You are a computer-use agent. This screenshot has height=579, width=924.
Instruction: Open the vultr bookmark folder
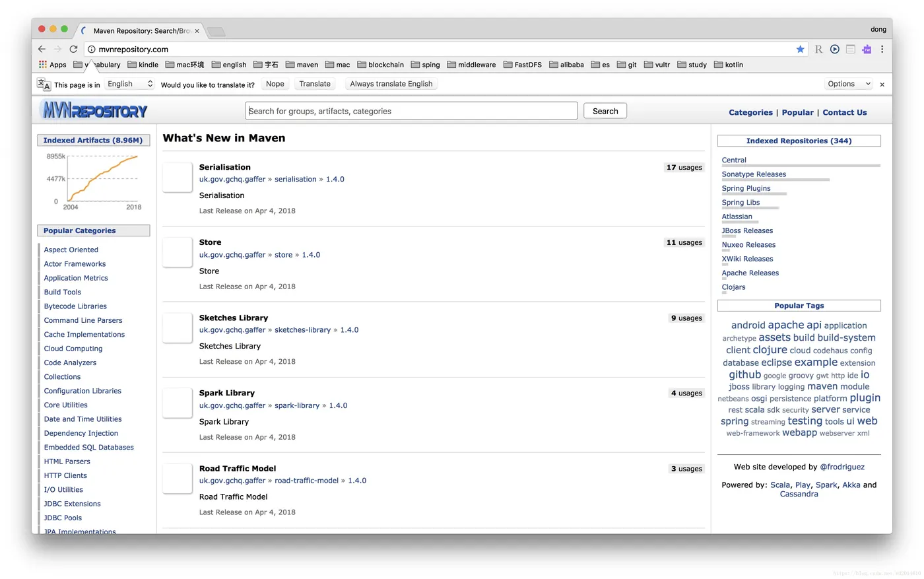(x=657, y=65)
